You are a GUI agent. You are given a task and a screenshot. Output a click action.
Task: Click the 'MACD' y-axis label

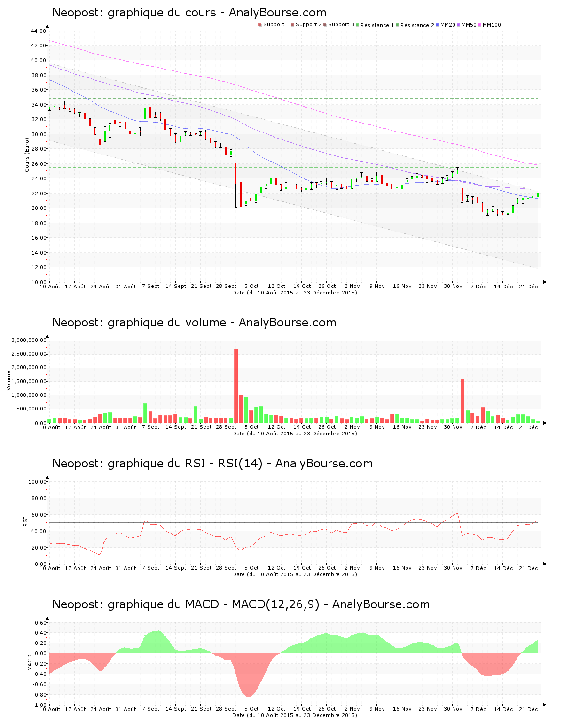[29, 662]
